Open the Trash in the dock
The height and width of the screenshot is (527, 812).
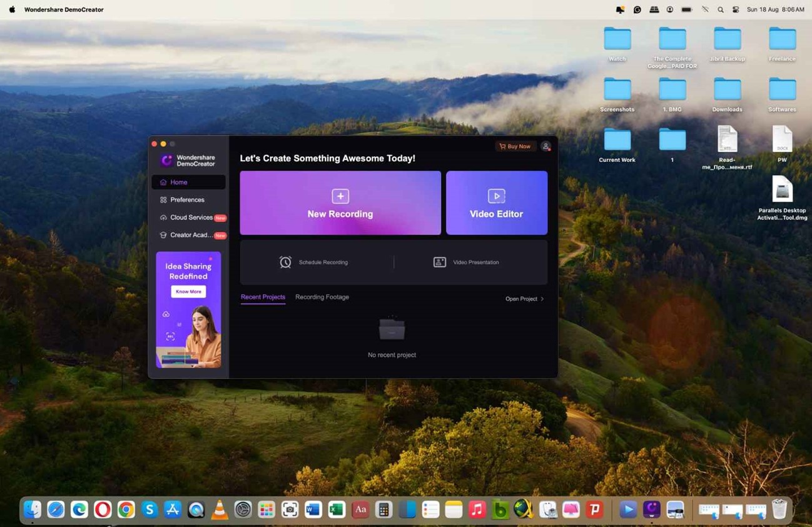779,510
